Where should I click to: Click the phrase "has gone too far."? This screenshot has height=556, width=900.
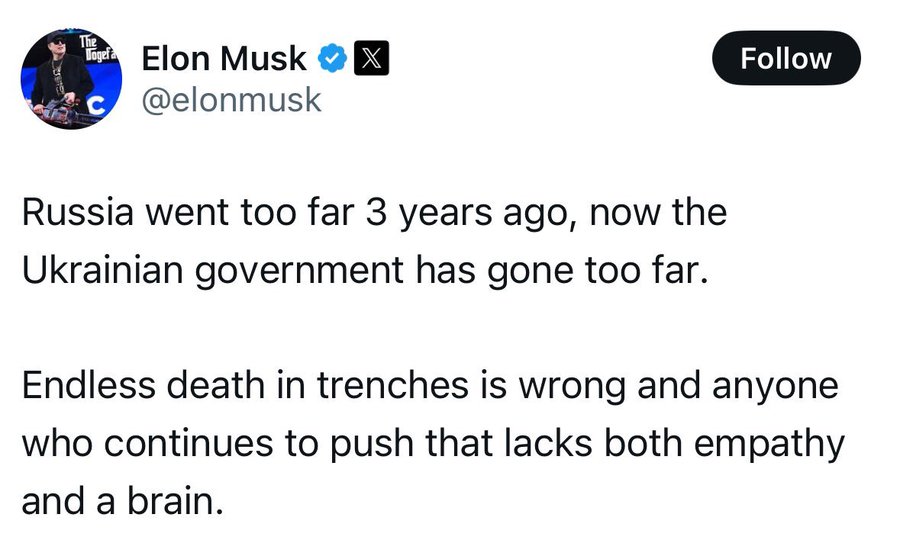(x=562, y=270)
